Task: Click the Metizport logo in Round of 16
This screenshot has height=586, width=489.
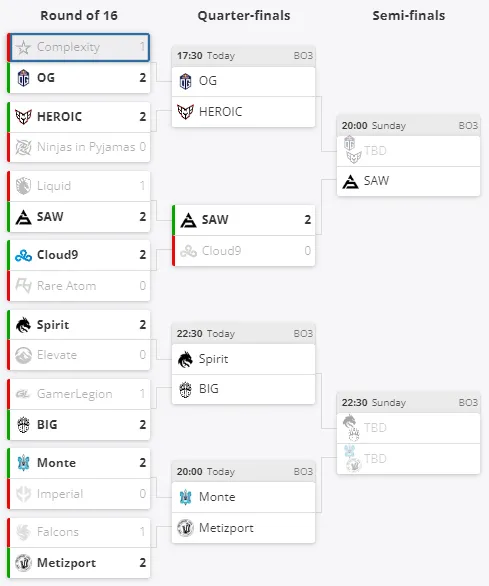Action: click(x=23, y=563)
